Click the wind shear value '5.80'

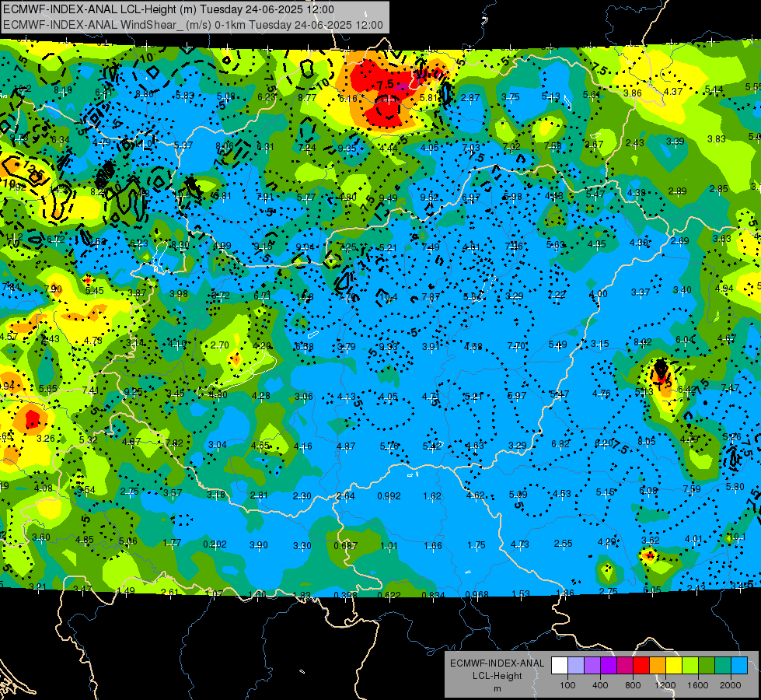click(x=735, y=486)
